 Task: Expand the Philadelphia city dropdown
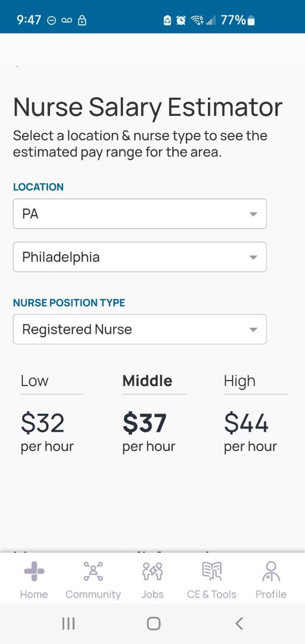(140, 257)
